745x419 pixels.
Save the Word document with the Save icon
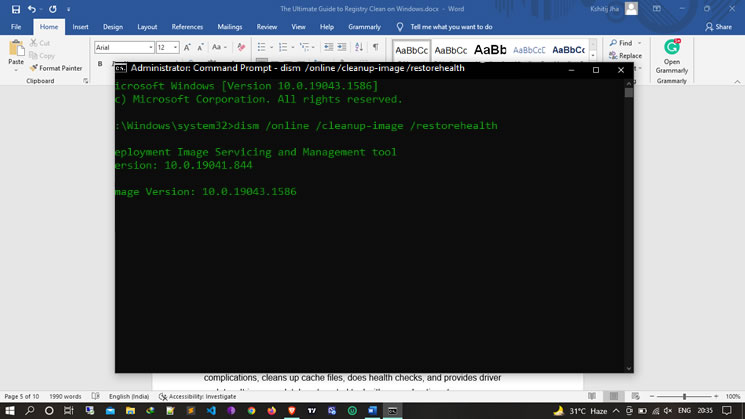point(16,9)
